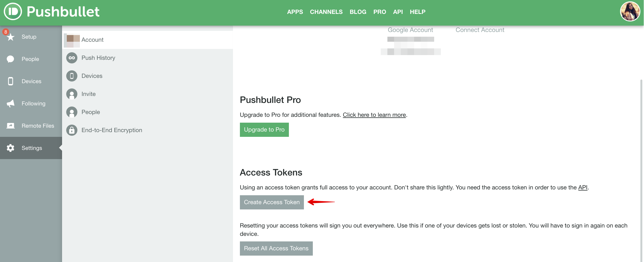The height and width of the screenshot is (262, 644).
Task: Click the Account avatar thumbnail
Action: coord(72,40)
